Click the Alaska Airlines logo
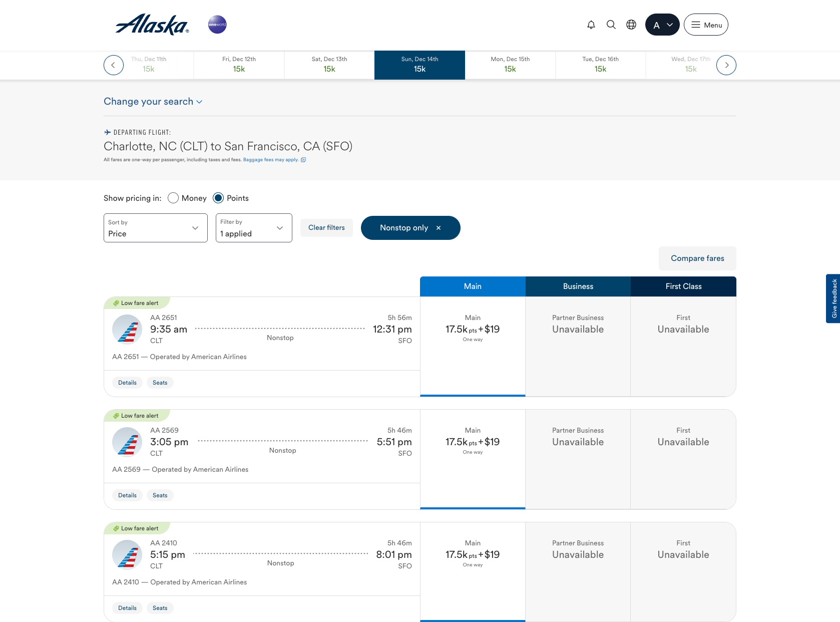 [151, 24]
